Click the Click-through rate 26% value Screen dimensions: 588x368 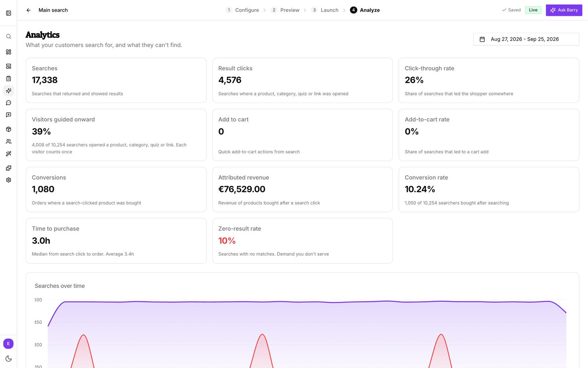pos(414,80)
